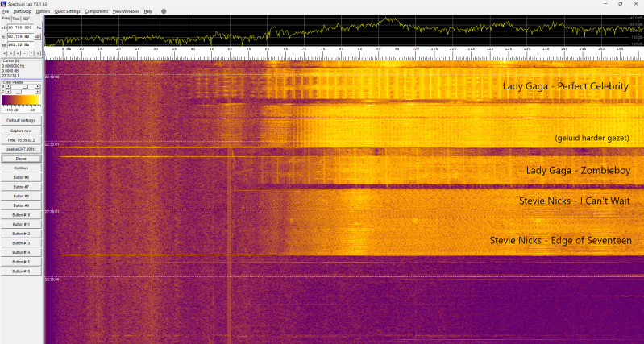Viewport: 644px width, 344px height.
Task: Click the C contrast slider's left arrow
Action: 8,92
